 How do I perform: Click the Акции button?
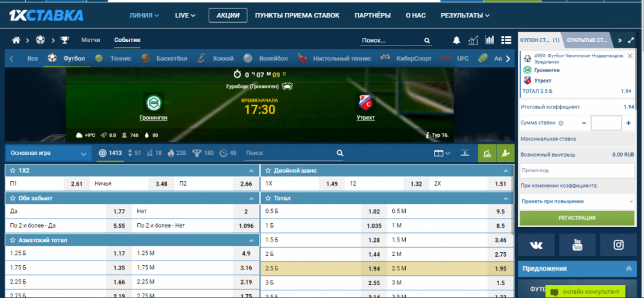[228, 15]
